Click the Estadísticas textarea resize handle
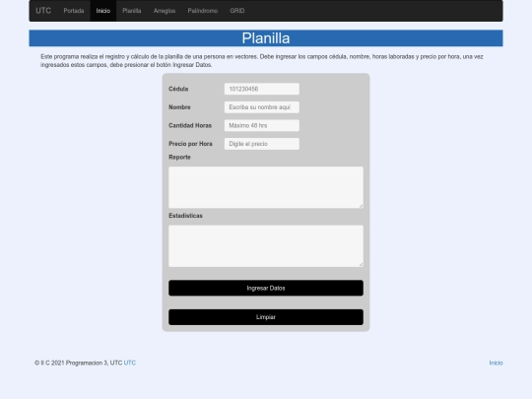Screen dimensions: 532x399 [x=361, y=265]
